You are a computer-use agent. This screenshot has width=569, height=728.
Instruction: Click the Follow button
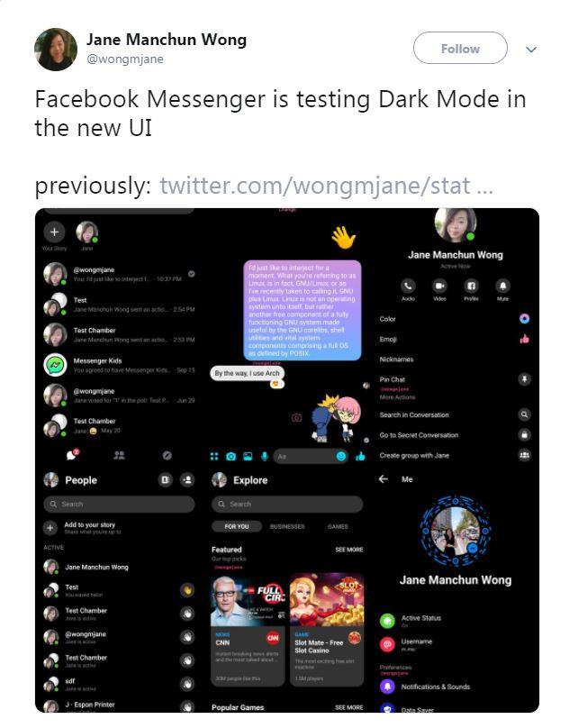460,49
